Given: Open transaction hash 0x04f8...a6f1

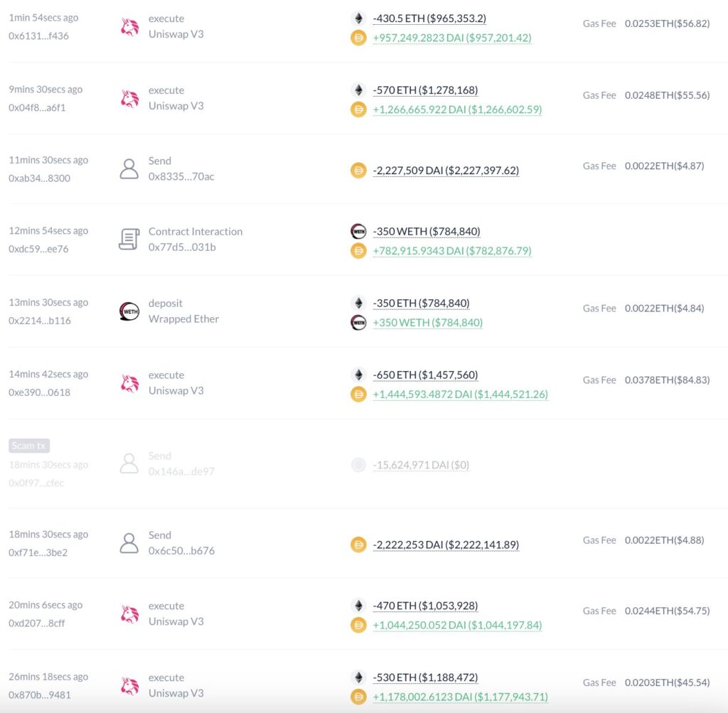Looking at the screenshot, I should [x=37, y=108].
